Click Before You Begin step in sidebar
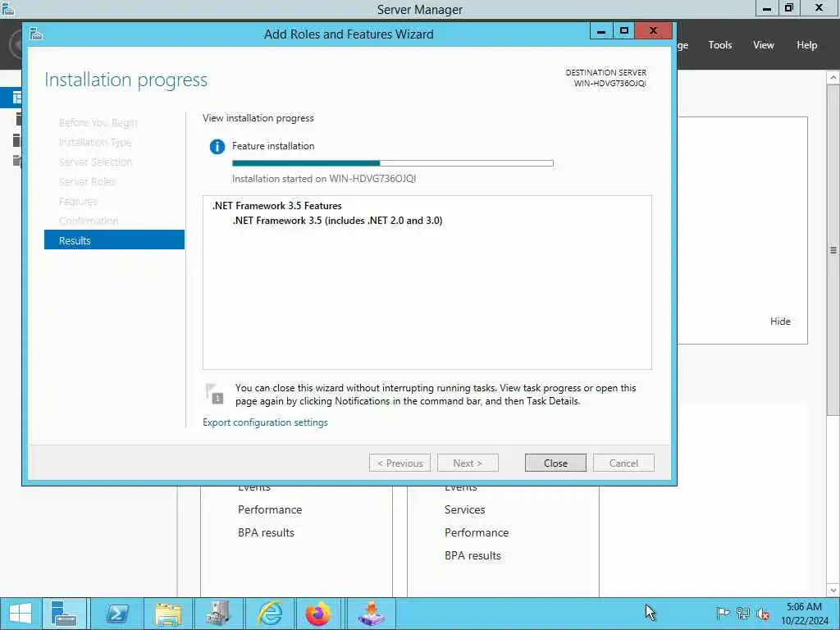Image resolution: width=840 pixels, height=630 pixels. (x=98, y=123)
